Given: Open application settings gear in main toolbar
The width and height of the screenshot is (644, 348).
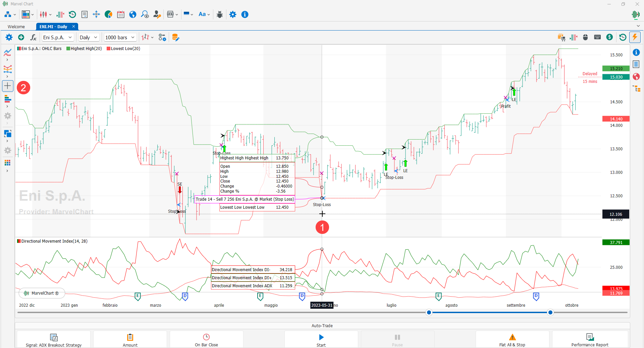Looking at the screenshot, I should tap(233, 14).
